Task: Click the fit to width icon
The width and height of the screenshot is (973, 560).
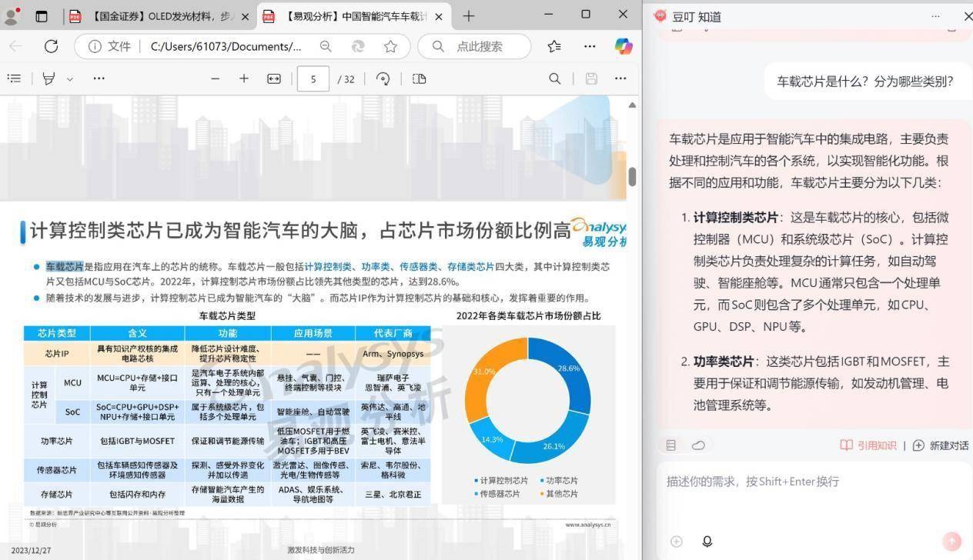Action: [x=274, y=78]
